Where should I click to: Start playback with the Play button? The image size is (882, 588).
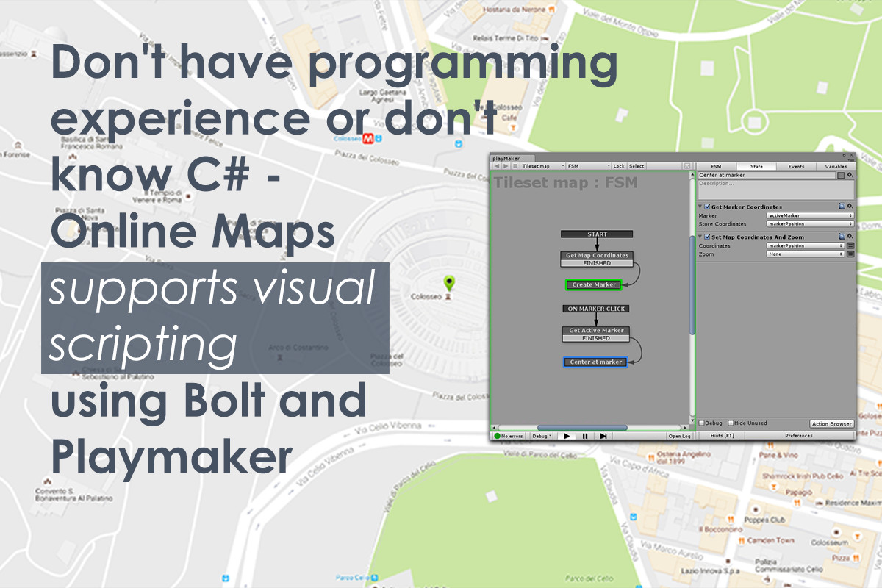[x=567, y=436]
